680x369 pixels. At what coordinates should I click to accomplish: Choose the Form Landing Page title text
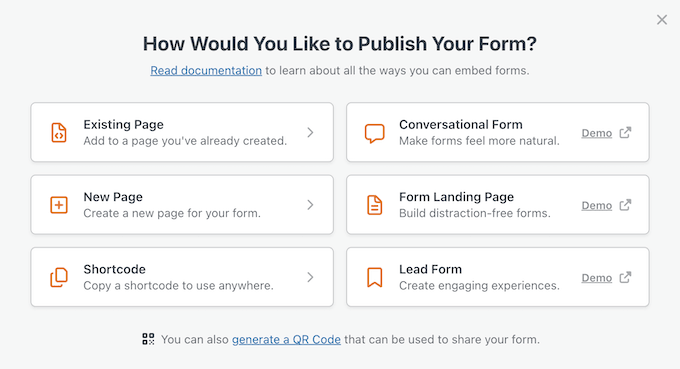(457, 197)
